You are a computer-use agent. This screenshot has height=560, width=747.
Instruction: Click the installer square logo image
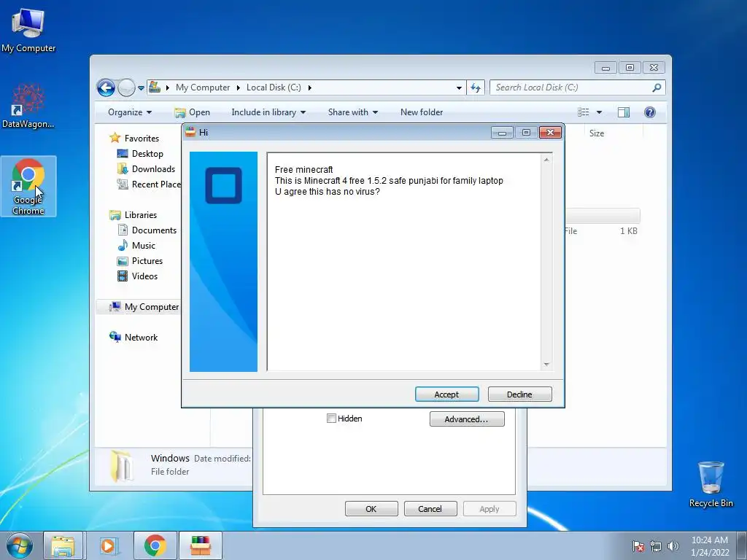(x=223, y=185)
